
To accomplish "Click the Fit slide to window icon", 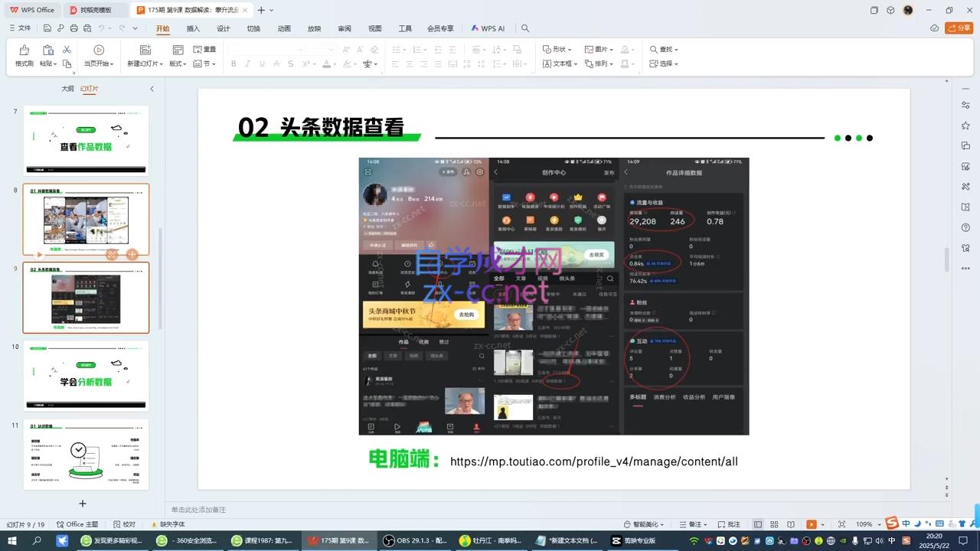I will click(x=842, y=524).
